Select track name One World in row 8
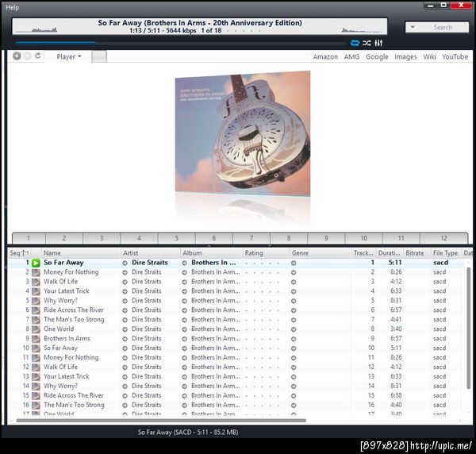The width and height of the screenshot is (476, 454). pos(59,329)
